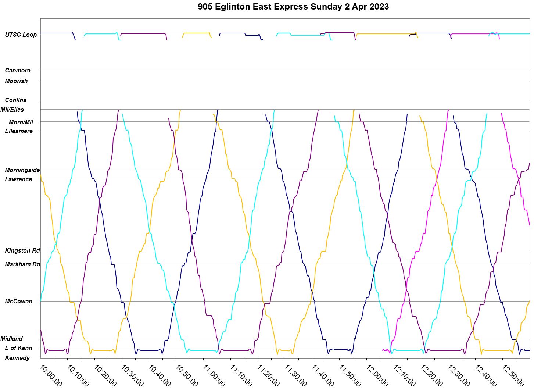Click the Canmore stop label
The image size is (534, 392).
[x=18, y=70]
